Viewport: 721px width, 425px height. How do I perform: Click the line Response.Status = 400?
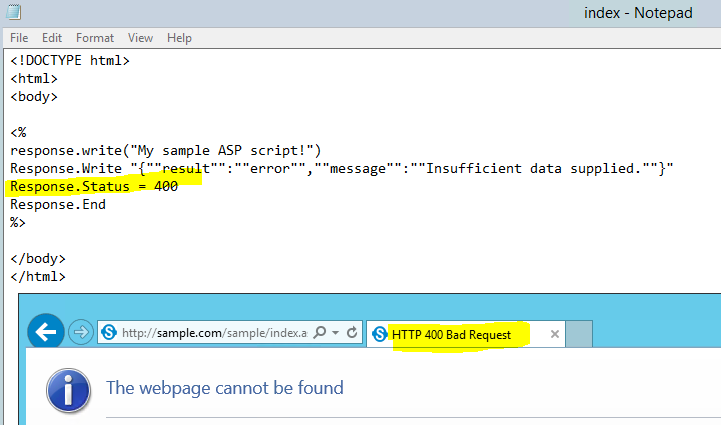coord(94,186)
